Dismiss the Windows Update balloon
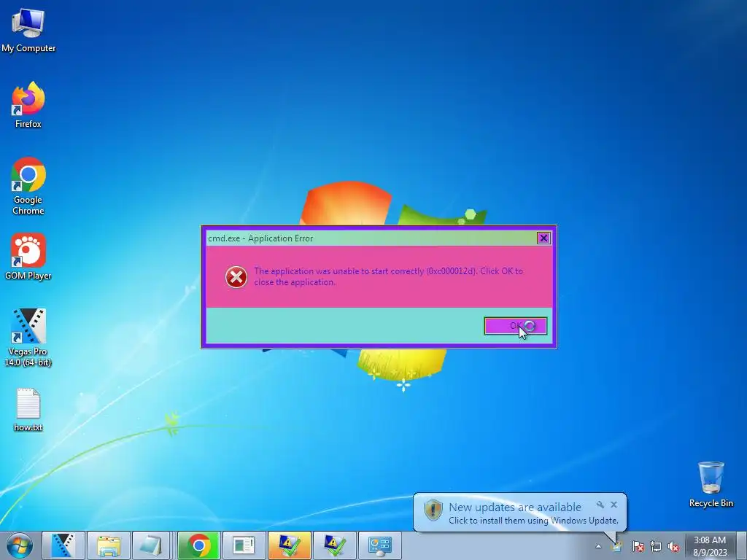Image resolution: width=747 pixels, height=560 pixels. [614, 505]
